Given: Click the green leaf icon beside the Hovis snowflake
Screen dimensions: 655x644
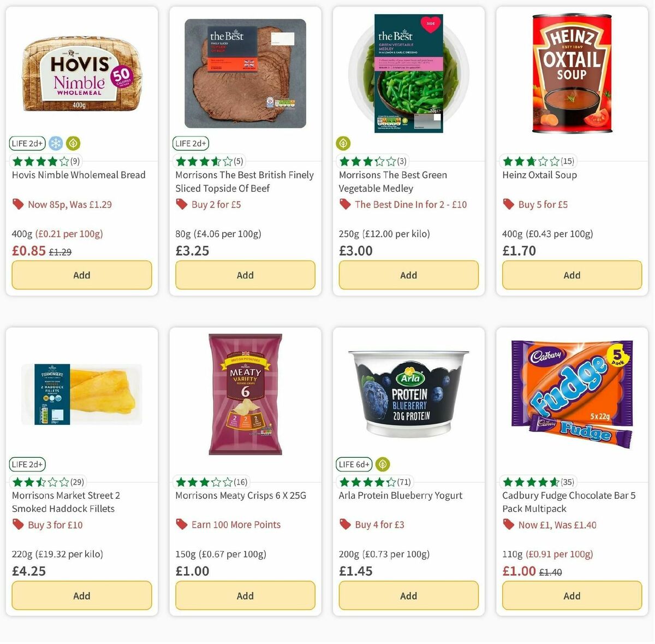Looking at the screenshot, I should 73,143.
